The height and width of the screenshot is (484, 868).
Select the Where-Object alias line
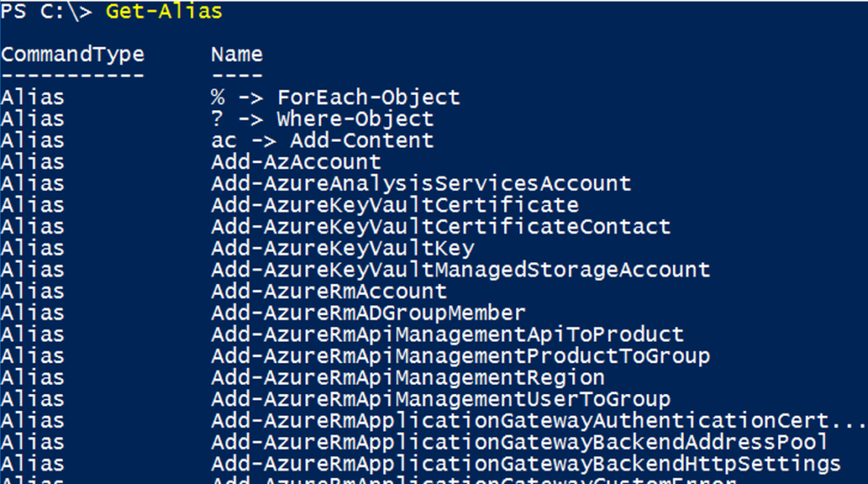(322, 119)
